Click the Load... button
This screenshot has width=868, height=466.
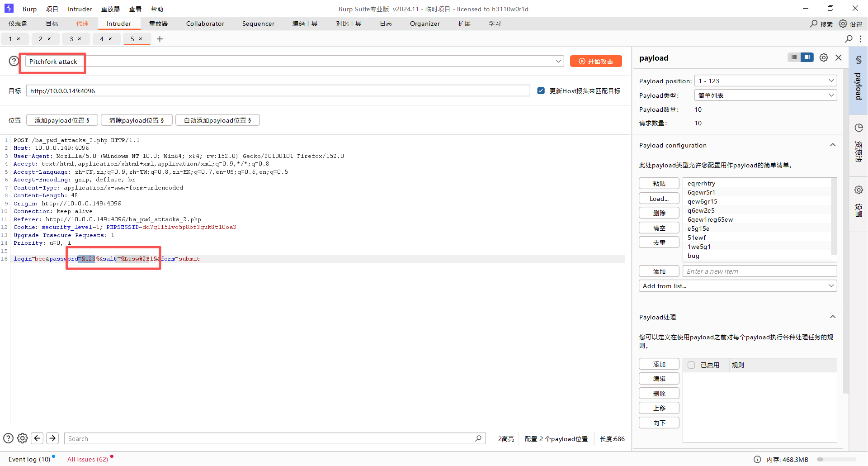pyautogui.click(x=659, y=198)
